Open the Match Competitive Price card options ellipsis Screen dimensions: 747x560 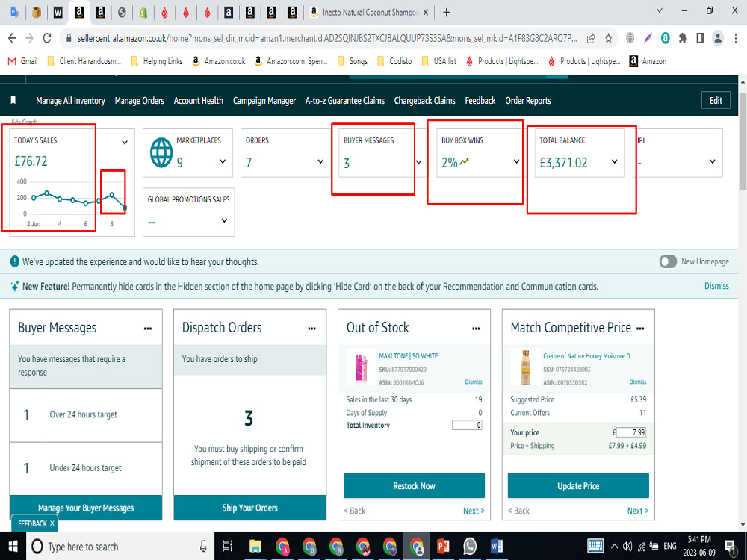pyautogui.click(x=640, y=329)
